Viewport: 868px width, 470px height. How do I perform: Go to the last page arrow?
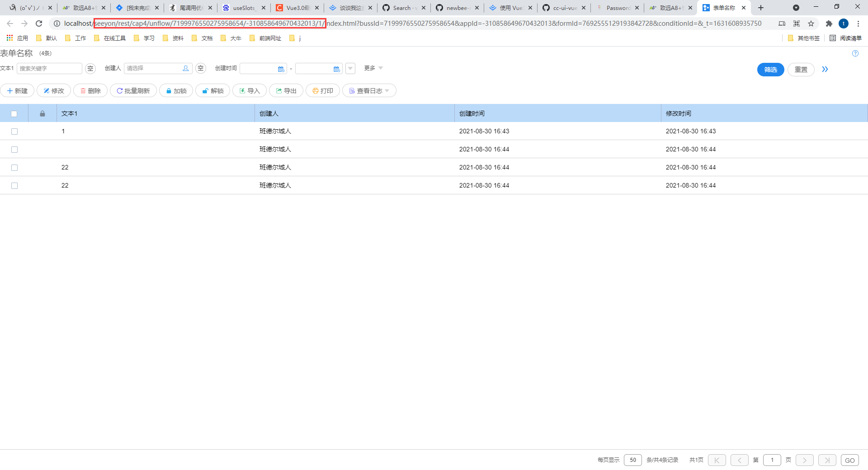(827, 460)
